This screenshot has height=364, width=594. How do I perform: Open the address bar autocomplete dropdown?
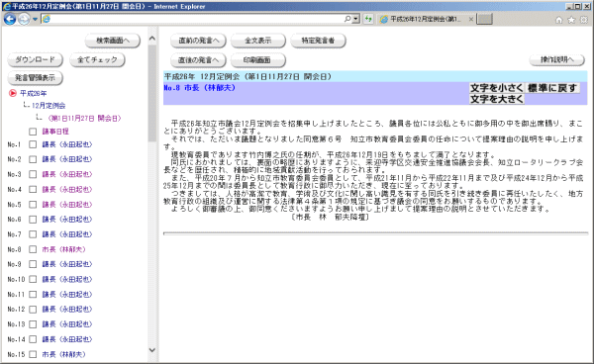pyautogui.click(x=355, y=19)
